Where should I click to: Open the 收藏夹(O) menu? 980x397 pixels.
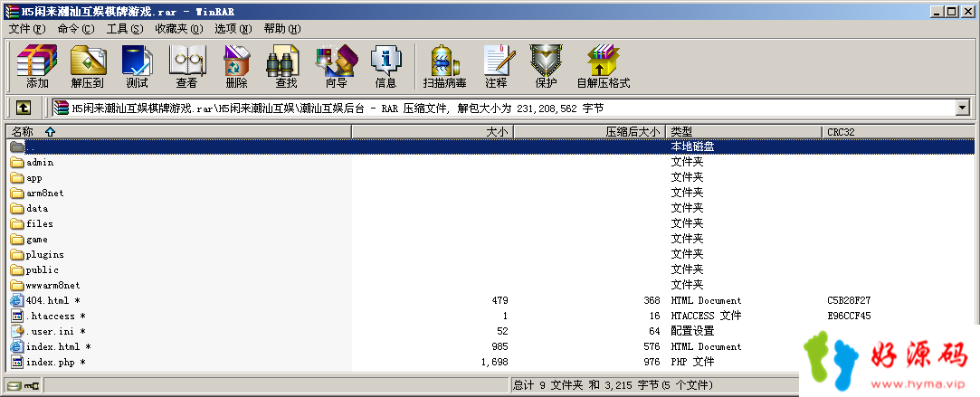point(179,29)
